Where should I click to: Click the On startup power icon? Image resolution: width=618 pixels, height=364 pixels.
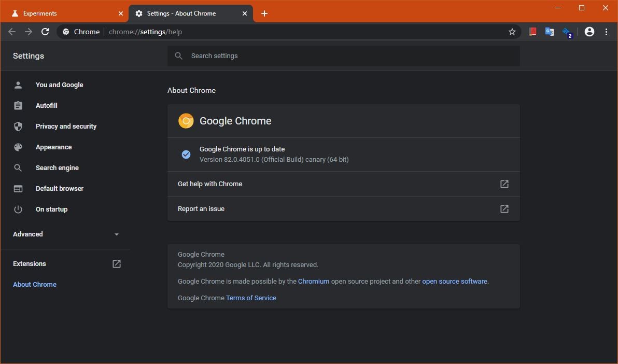18,209
